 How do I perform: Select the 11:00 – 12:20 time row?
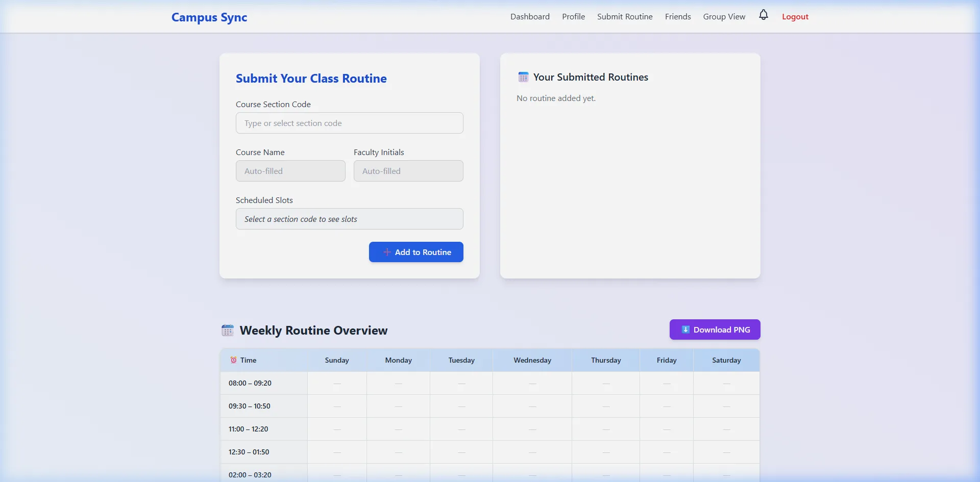490,429
